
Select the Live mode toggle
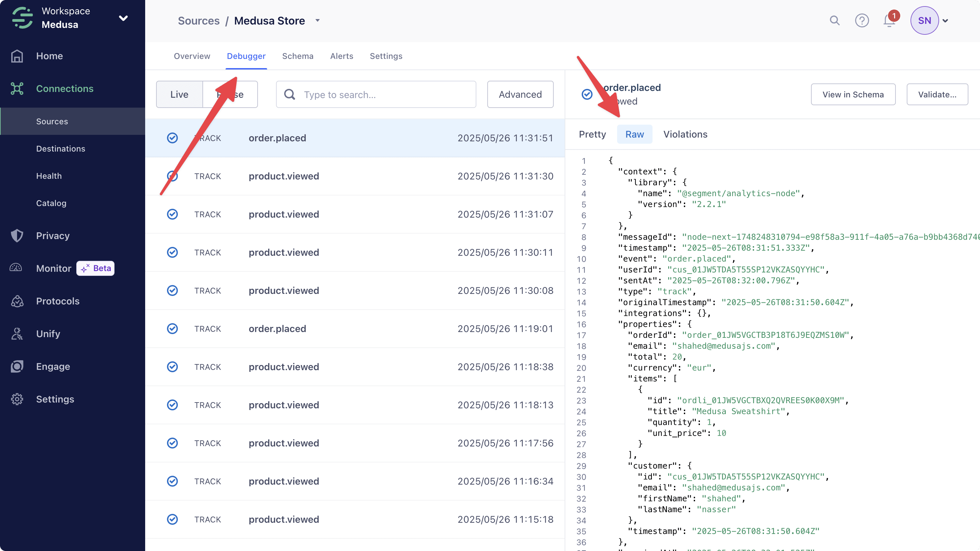[179, 94]
